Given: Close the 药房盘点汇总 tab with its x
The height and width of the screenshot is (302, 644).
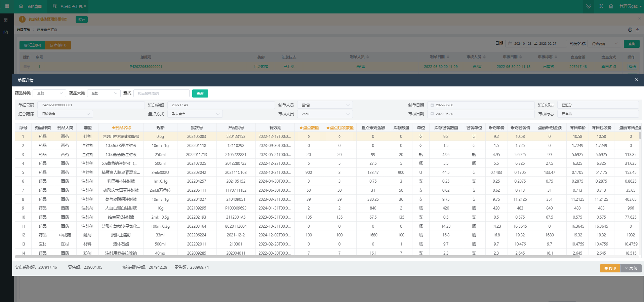Looking at the screenshot, I should (85, 6).
